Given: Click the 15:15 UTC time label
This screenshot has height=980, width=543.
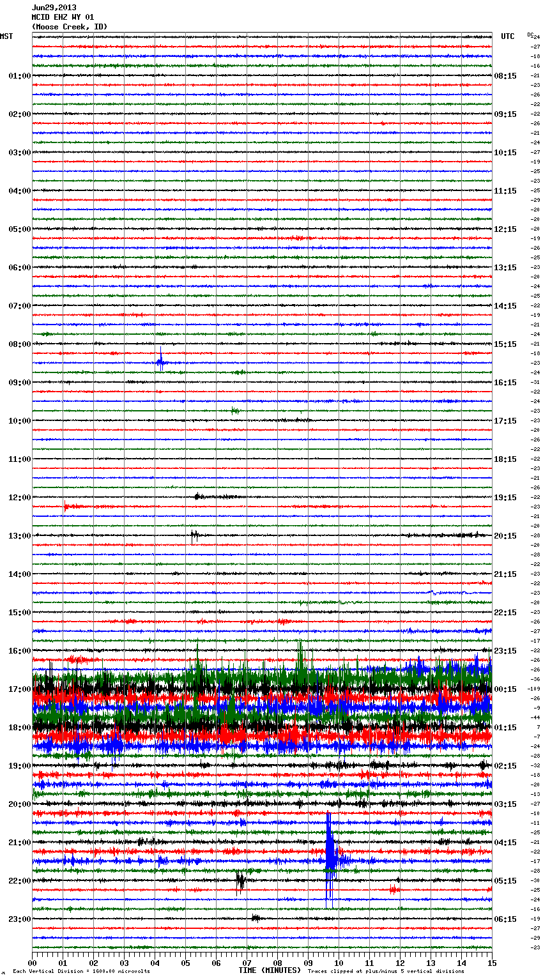Looking at the screenshot, I should [505, 344].
